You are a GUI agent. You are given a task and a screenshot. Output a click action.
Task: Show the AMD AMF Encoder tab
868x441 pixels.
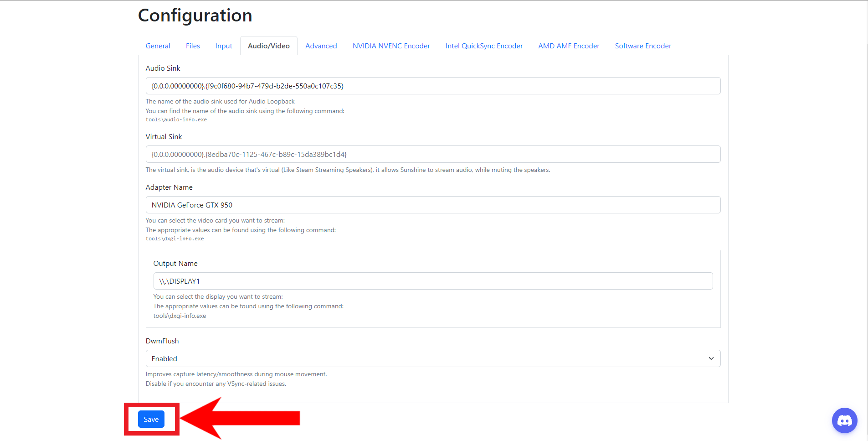click(x=569, y=46)
